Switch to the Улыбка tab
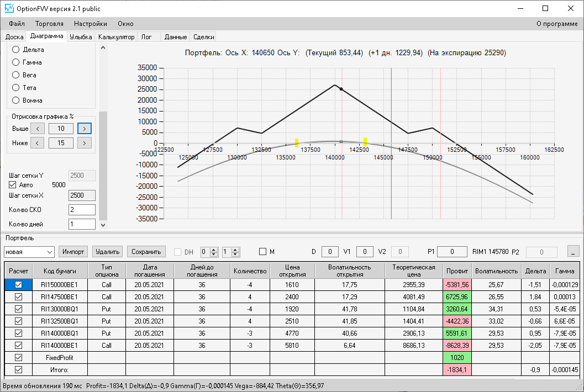 click(81, 37)
